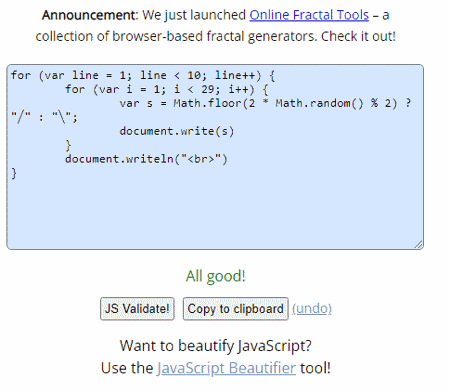Click the 'Want to beautify JavaScript?' text
The width and height of the screenshot is (450, 391).
pos(216,346)
